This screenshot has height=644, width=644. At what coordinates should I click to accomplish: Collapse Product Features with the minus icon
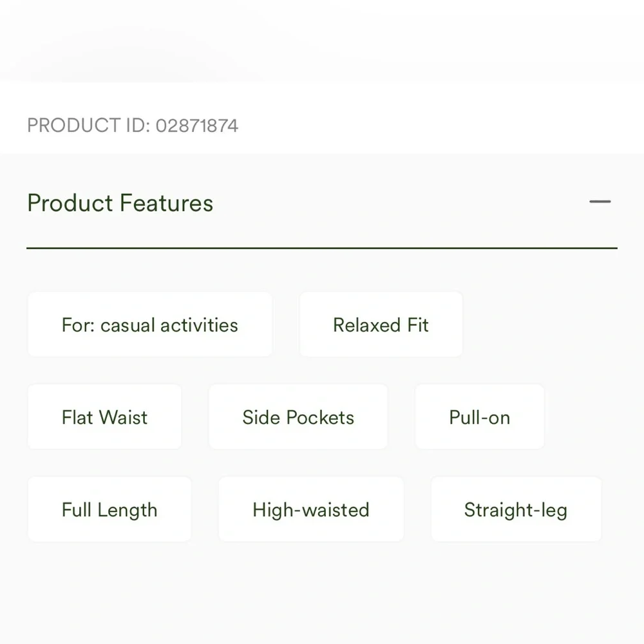click(x=600, y=202)
